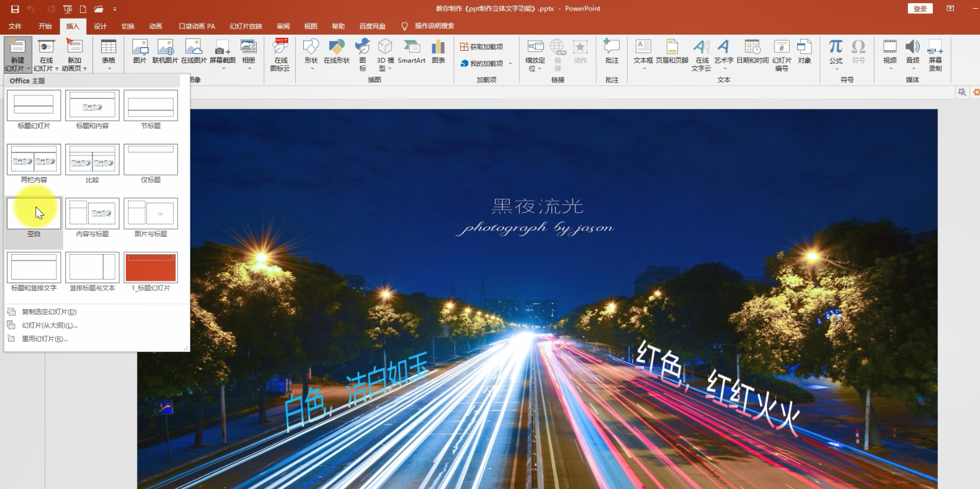
Task: Select the 节标题 layout thumbnail
Action: [151, 105]
